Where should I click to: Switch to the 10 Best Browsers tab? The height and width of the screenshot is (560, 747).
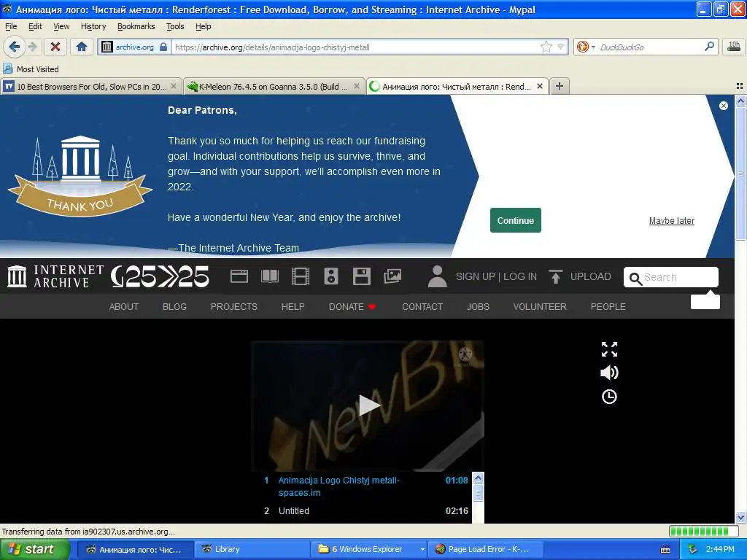pos(90,86)
